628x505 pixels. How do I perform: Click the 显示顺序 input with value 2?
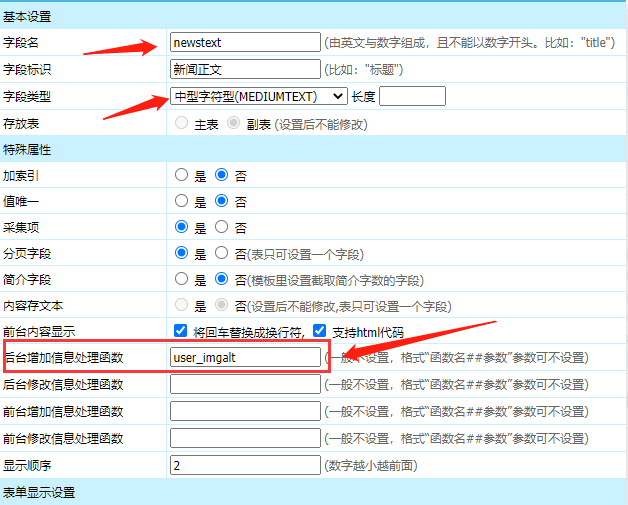point(245,465)
